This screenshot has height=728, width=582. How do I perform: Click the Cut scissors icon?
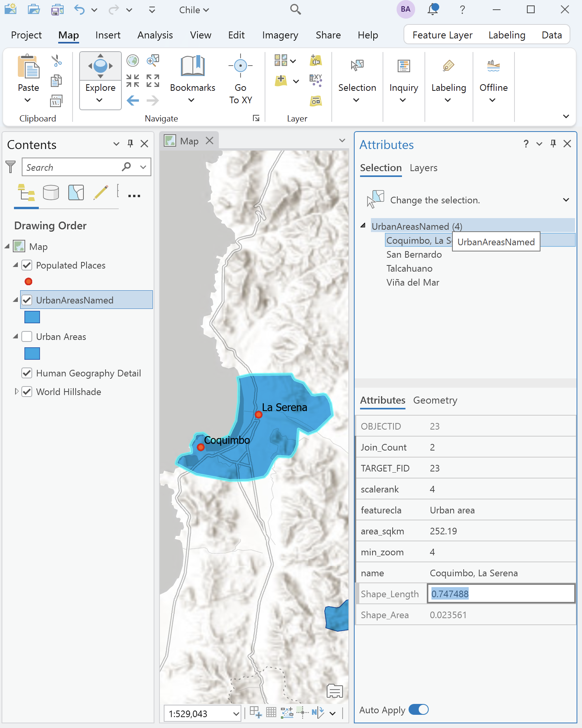point(57,61)
